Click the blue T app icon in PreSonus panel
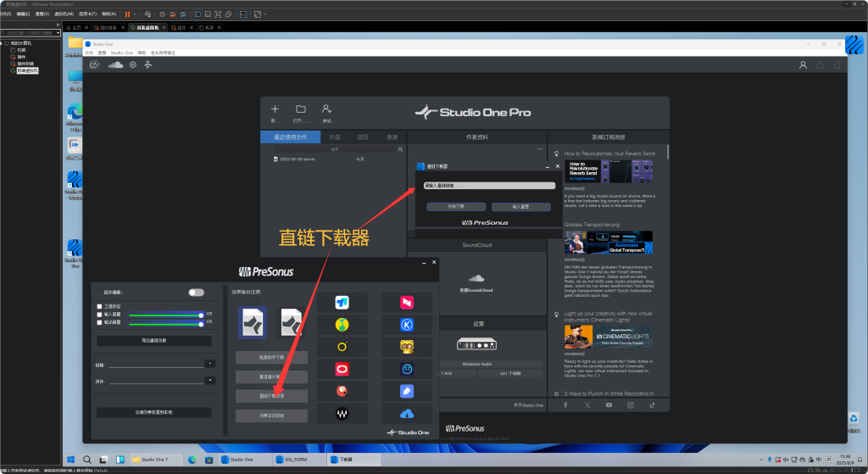The image size is (868, 474). coord(342,303)
